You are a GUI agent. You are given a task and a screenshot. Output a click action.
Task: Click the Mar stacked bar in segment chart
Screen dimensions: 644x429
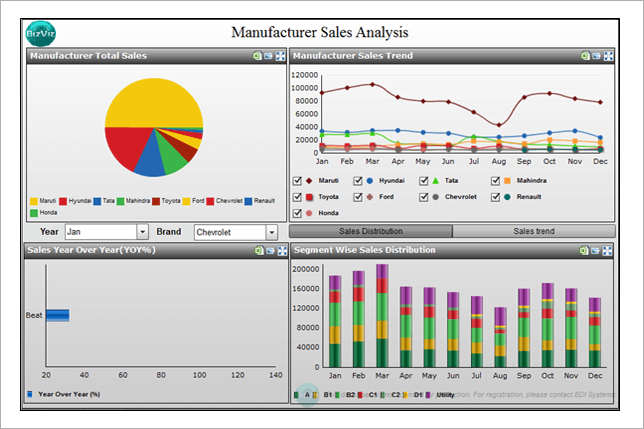(x=382, y=316)
